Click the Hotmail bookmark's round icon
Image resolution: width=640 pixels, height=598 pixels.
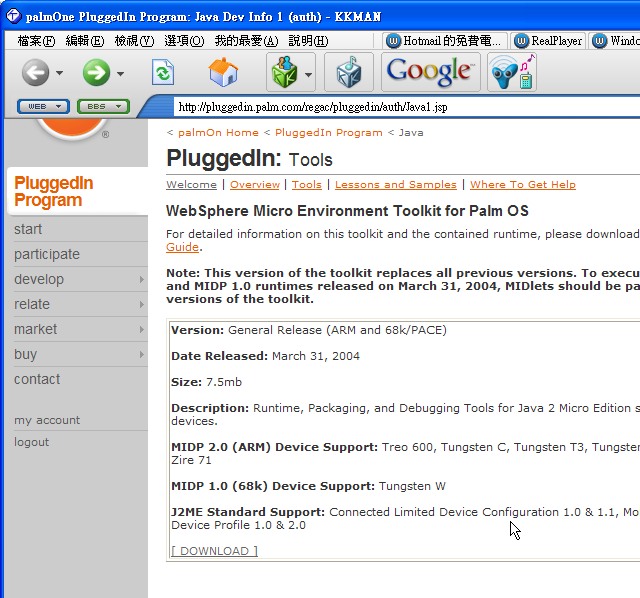(393, 41)
